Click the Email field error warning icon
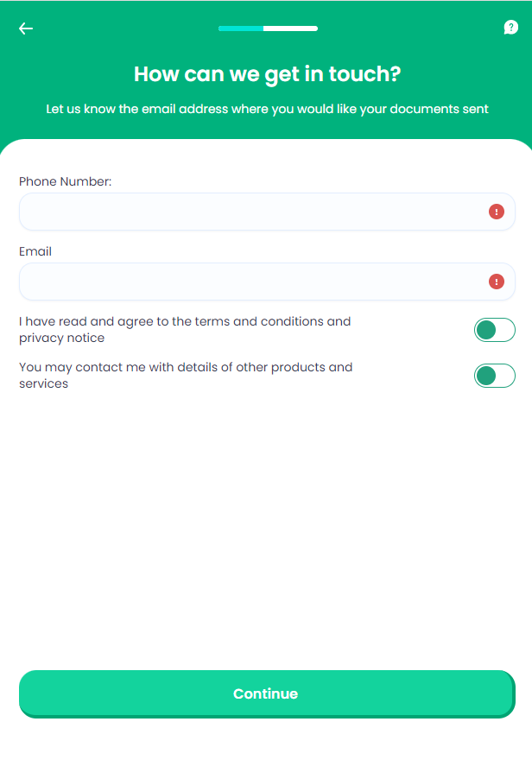This screenshot has width=532, height=766. [497, 282]
